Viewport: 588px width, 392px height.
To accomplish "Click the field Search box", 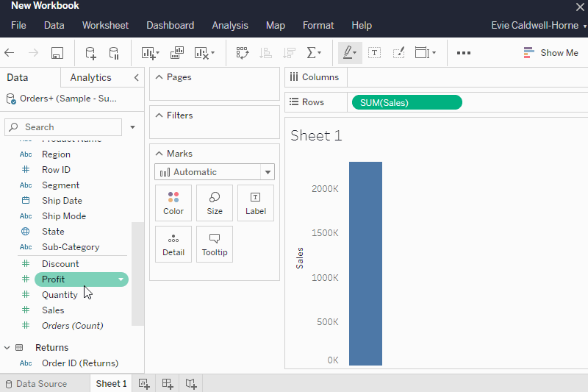I will tap(63, 127).
